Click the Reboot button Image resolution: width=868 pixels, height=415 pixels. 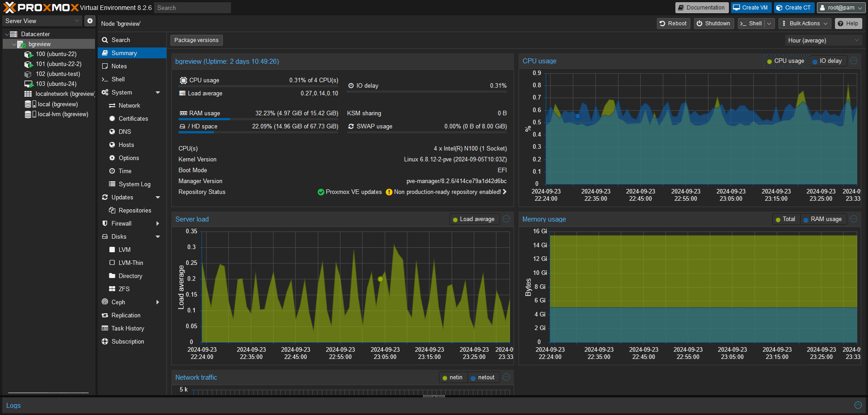click(x=673, y=24)
